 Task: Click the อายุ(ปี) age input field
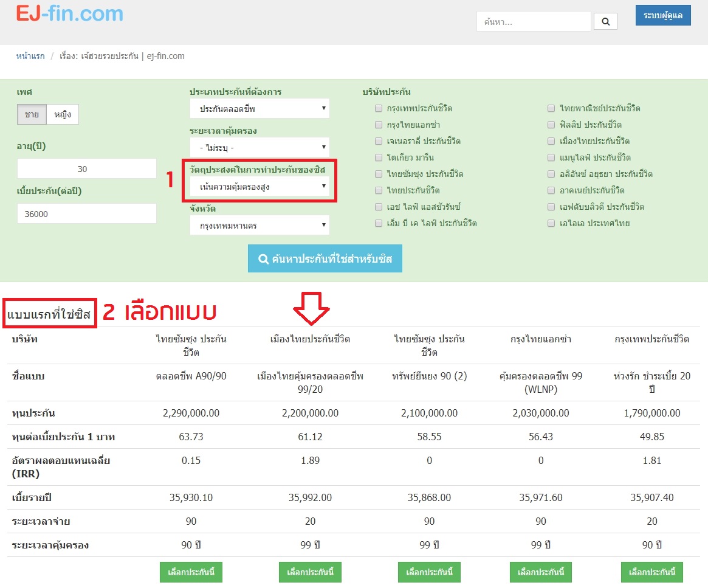click(87, 169)
